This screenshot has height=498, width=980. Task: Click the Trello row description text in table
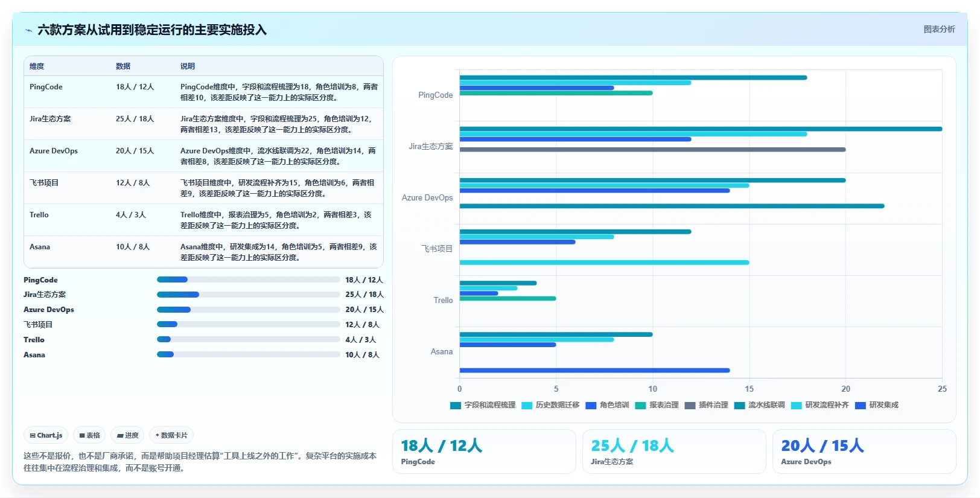point(276,220)
